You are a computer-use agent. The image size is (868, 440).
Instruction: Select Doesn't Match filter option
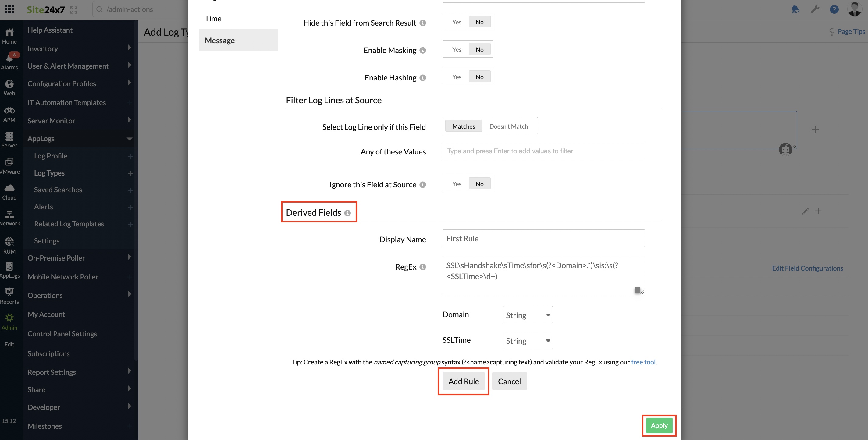click(508, 126)
